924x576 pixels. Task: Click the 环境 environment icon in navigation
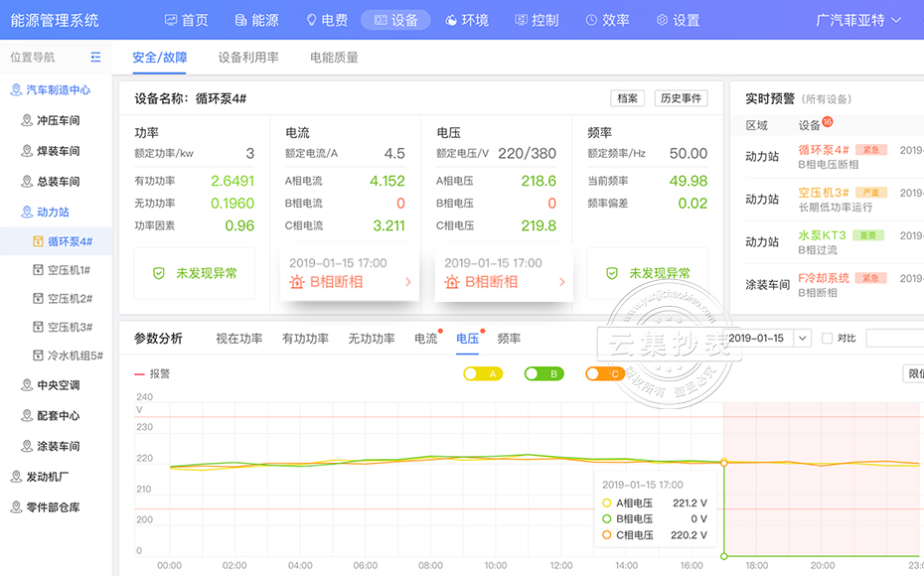(x=451, y=20)
